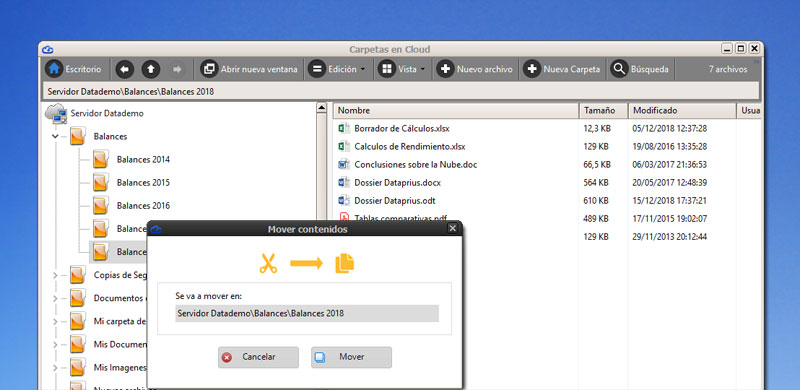The width and height of the screenshot is (800, 390).
Task: Sort by Nombre column header
Action: [456, 110]
